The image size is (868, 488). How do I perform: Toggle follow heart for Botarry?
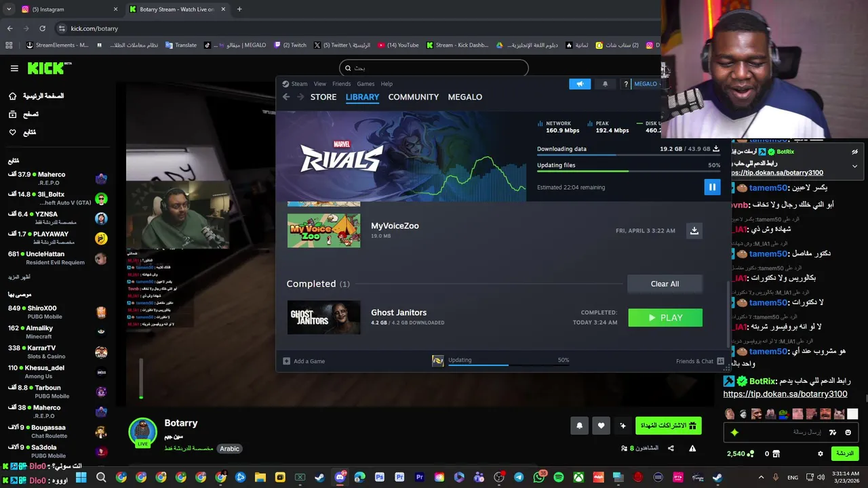[601, 426]
